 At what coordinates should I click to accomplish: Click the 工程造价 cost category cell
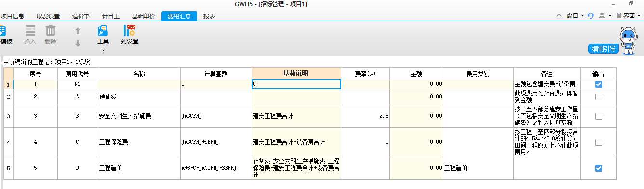478,168
